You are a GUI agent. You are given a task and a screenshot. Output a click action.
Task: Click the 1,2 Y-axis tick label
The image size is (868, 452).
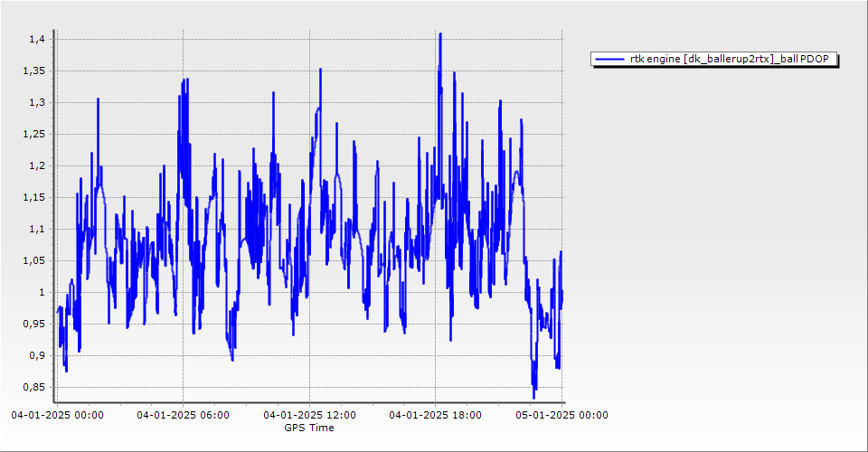click(x=36, y=165)
